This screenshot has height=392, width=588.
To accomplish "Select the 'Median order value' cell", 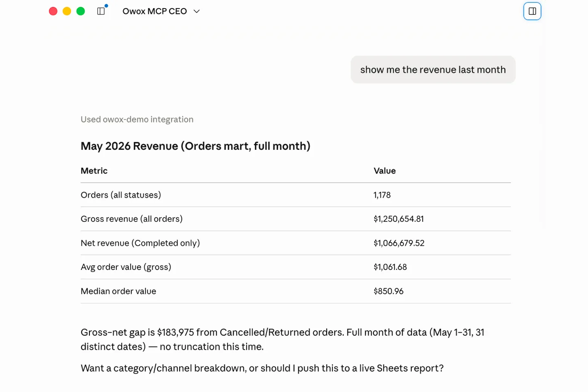I will point(118,291).
